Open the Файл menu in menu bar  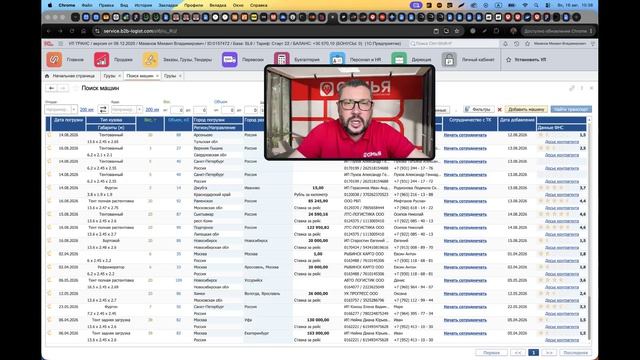click(x=87, y=5)
